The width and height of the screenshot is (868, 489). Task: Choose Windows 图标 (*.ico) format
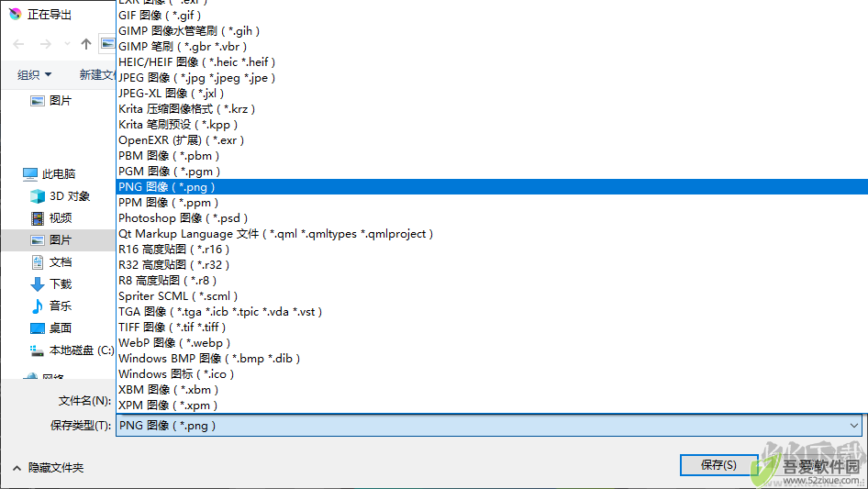pos(492,373)
